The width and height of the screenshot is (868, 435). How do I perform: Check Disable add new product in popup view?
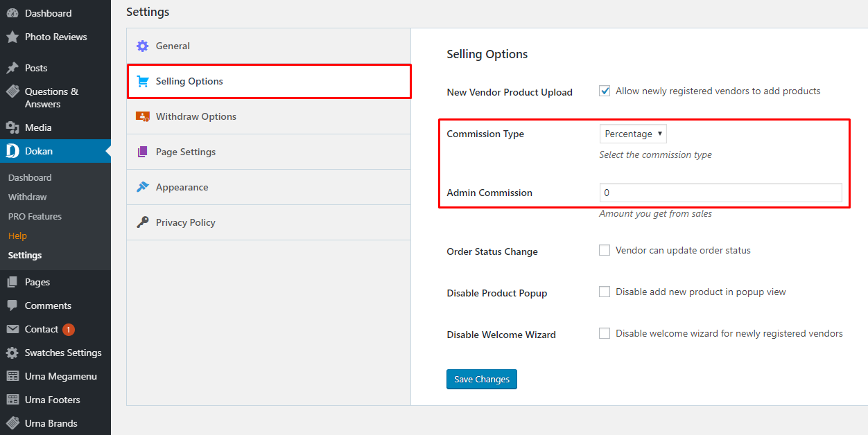(x=605, y=292)
